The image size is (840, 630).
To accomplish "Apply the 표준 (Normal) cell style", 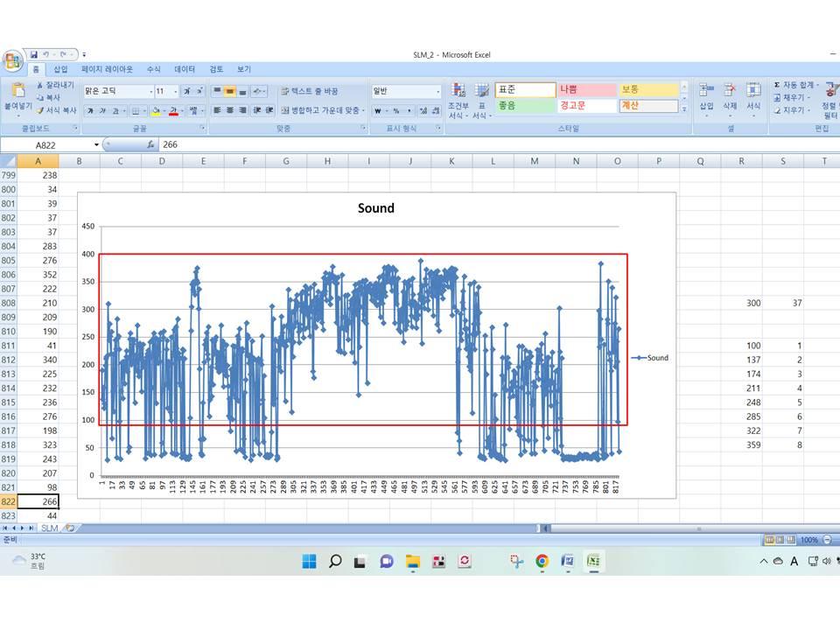I will pyautogui.click(x=525, y=89).
